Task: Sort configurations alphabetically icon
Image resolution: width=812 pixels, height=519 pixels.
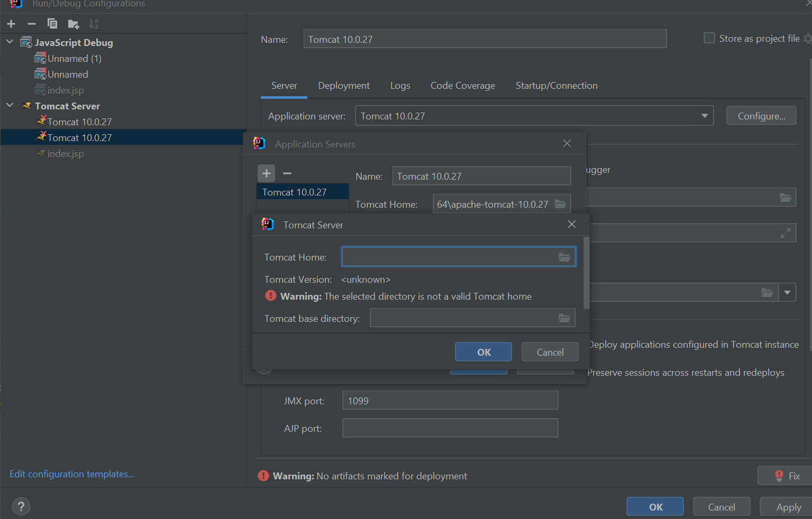Action: 94,24
